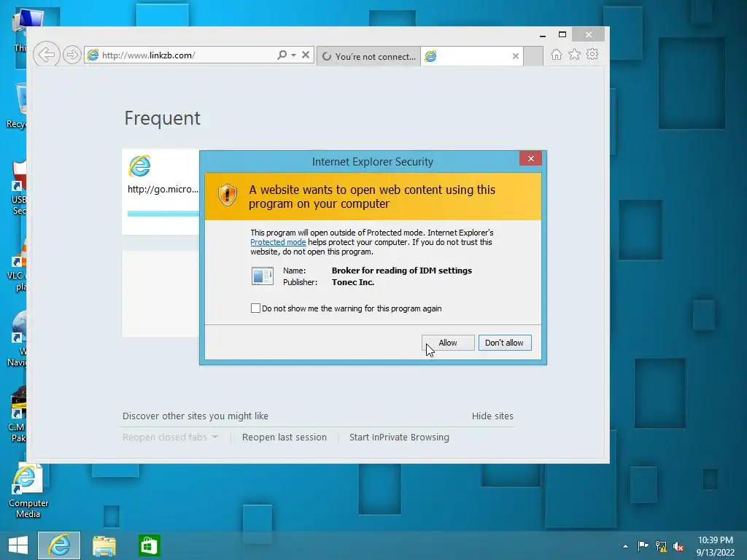Click "Discover other sites you might like"
The width and height of the screenshot is (747, 560).
coord(196,416)
